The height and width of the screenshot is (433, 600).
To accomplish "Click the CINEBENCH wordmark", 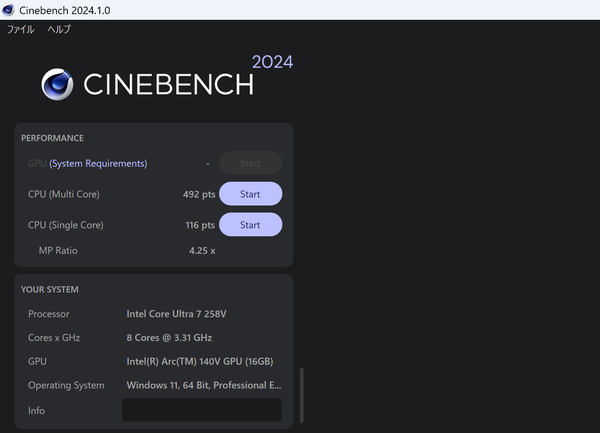I will [168, 85].
